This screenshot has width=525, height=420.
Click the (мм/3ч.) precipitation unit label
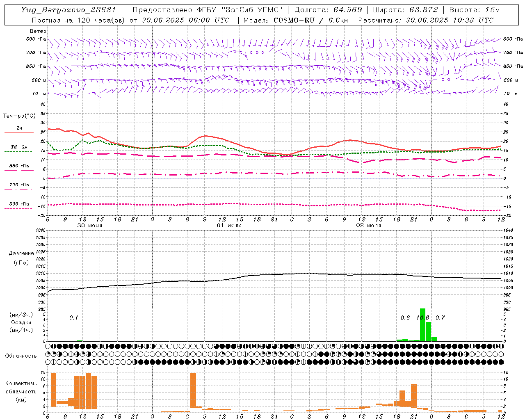(x=21, y=315)
